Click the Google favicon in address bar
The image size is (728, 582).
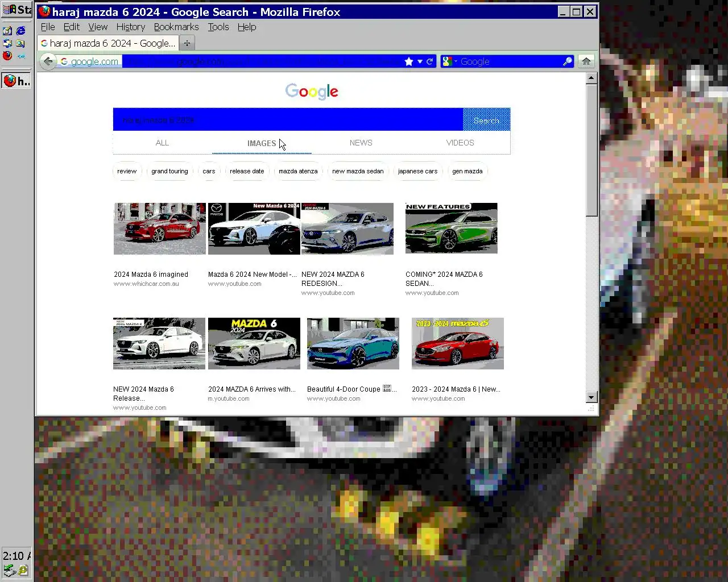tap(64, 61)
